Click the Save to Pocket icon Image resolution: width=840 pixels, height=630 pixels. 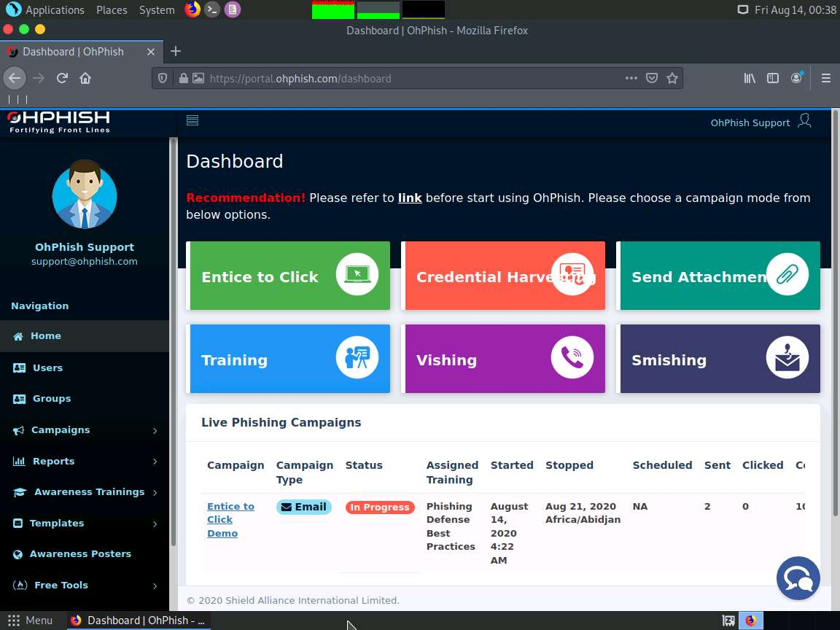[652, 78]
